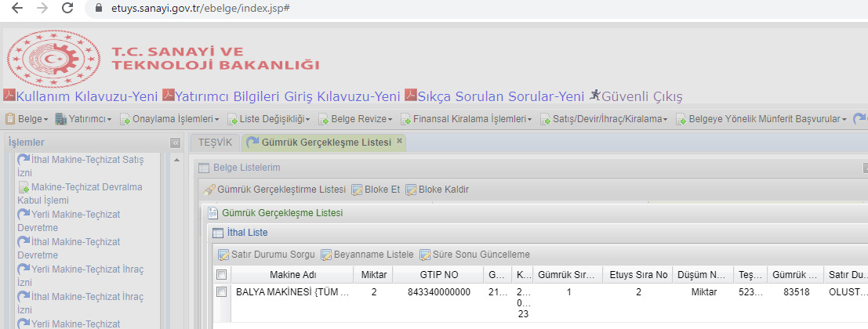Screen dimensions: 868x329
Task: Open Makine-Teçhizat Devralma Kabul İşlemi
Action: (x=80, y=193)
